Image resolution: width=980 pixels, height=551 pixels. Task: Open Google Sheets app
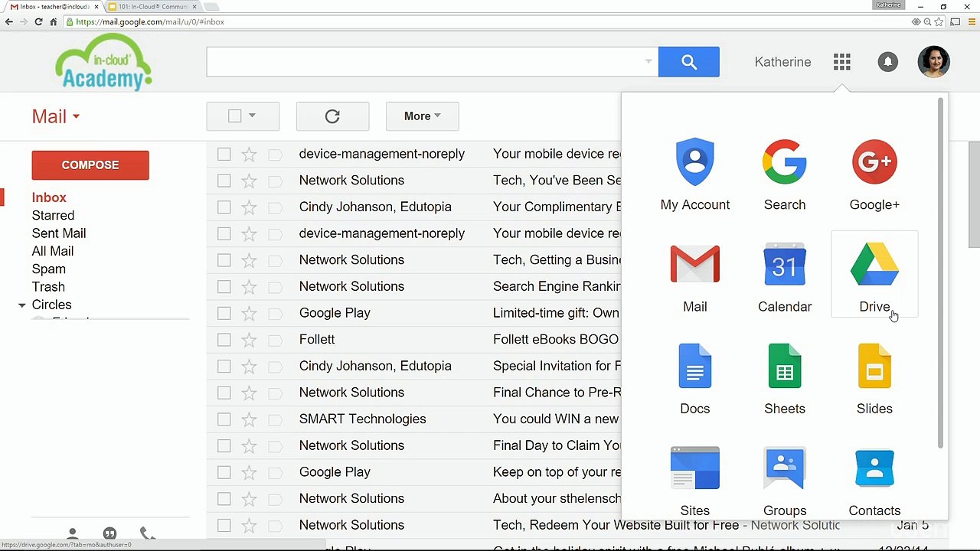point(785,378)
